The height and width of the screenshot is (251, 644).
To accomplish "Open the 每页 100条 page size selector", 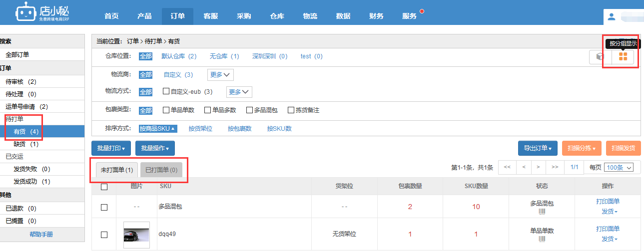I will point(619,167).
